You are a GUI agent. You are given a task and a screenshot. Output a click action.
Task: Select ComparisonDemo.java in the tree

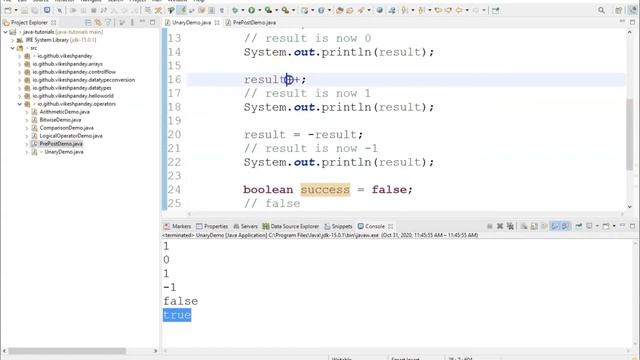click(x=67, y=128)
